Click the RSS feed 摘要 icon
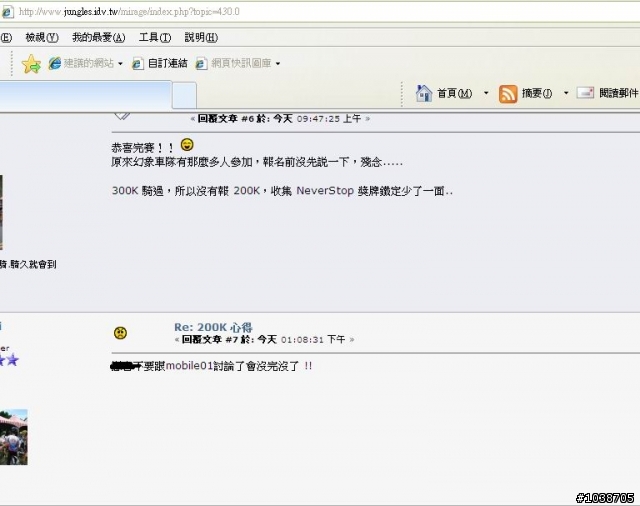The width and height of the screenshot is (640, 506). tap(508, 94)
